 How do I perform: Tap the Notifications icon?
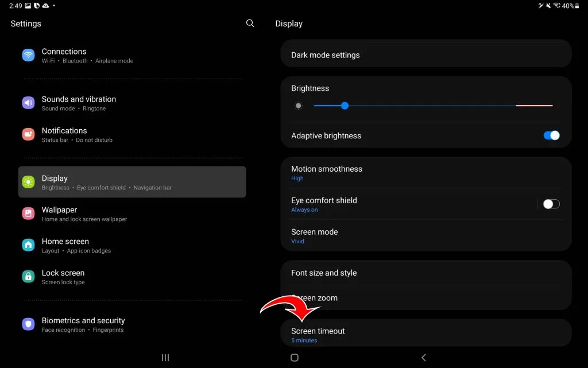pyautogui.click(x=28, y=134)
